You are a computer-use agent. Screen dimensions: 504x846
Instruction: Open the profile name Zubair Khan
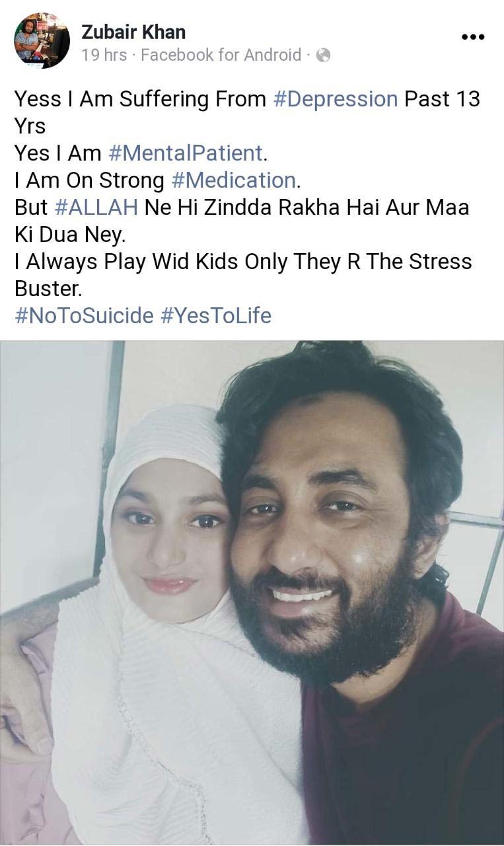tap(133, 32)
